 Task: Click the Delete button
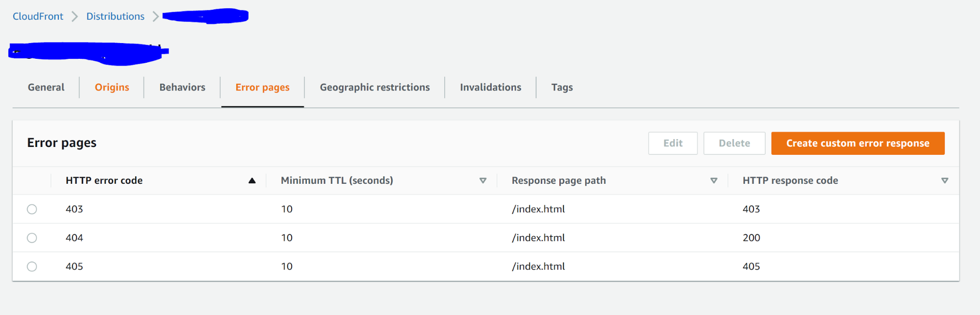pyautogui.click(x=734, y=143)
